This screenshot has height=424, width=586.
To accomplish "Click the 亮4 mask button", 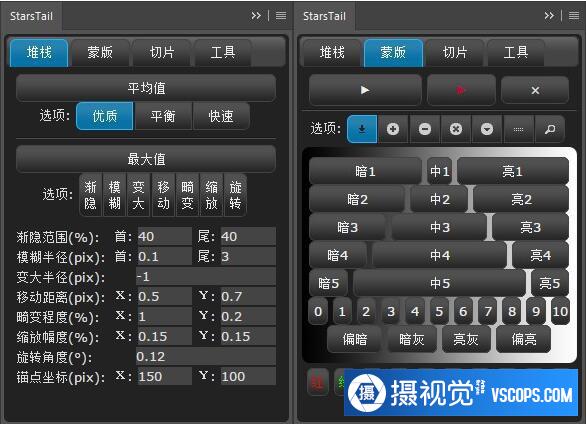I will tap(541, 256).
